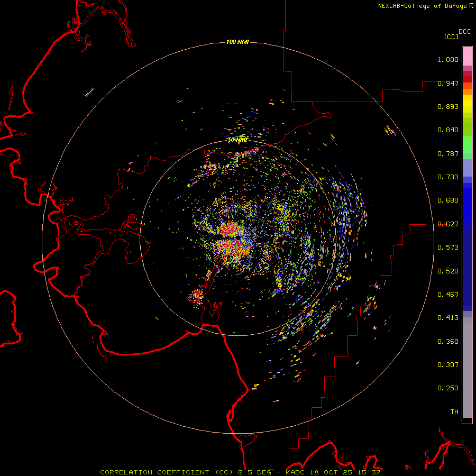Click the 100 NMI range ring label
Screen dimensions: 476x476
(237, 42)
